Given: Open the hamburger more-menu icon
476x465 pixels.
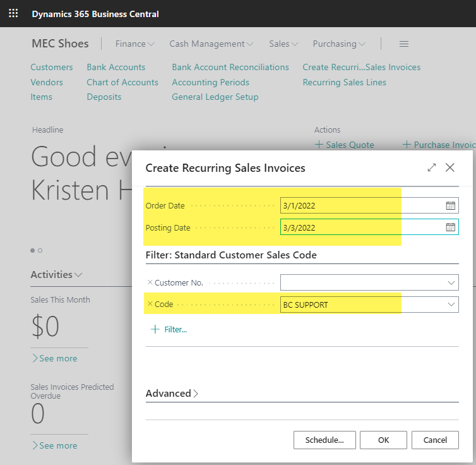Looking at the screenshot, I should point(403,44).
